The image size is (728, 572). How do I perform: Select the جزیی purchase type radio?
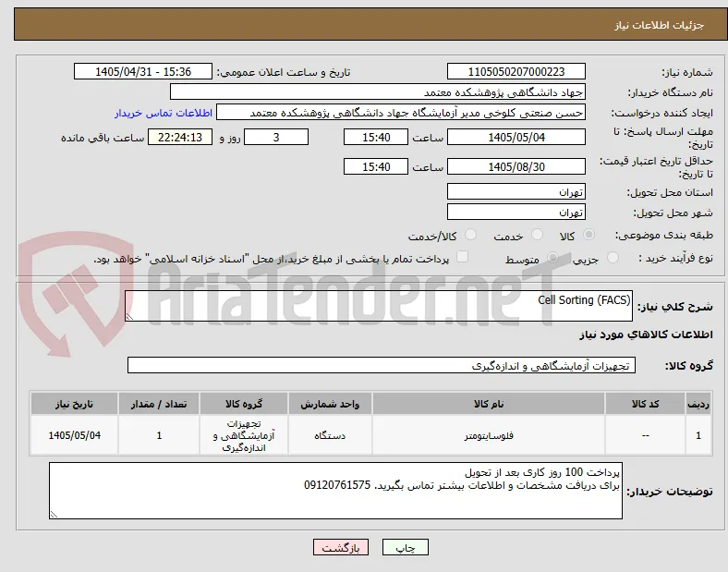coord(613,258)
